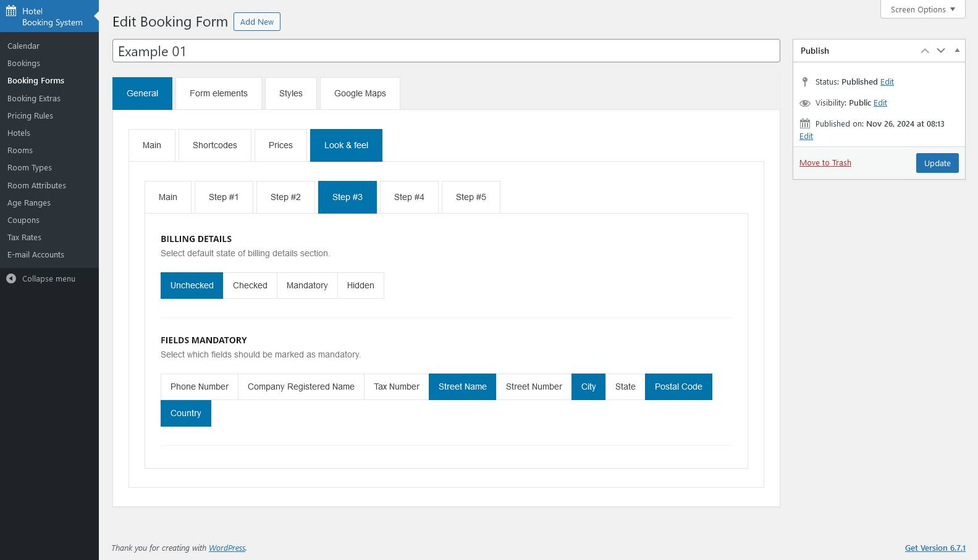Open the Step #2 tab
This screenshot has width=978, height=560.
(x=285, y=197)
